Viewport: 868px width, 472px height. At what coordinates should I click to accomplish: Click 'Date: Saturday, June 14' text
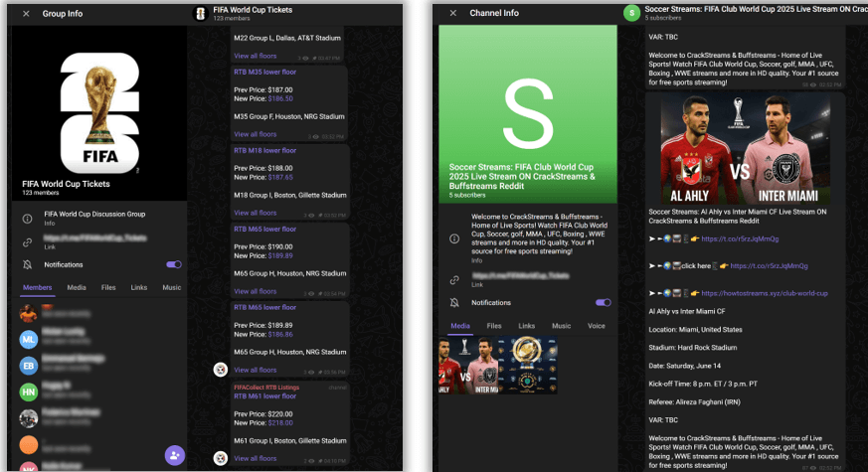pyautogui.click(x=684, y=366)
